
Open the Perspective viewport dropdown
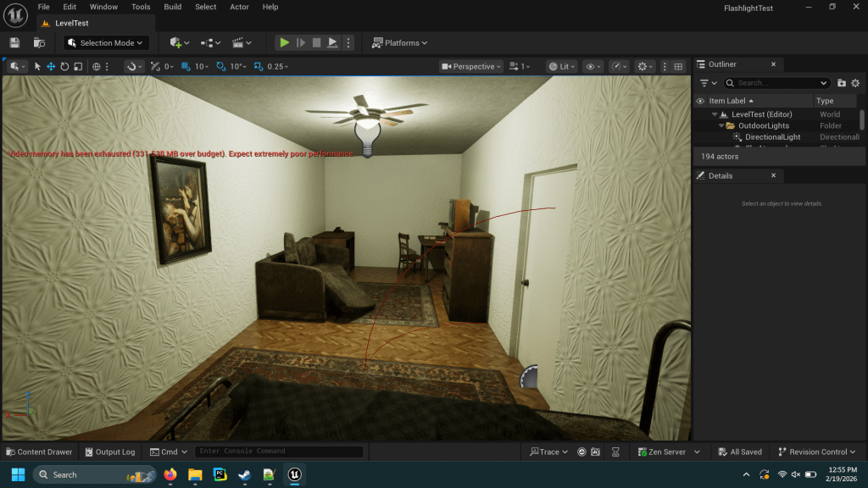tap(471, 66)
